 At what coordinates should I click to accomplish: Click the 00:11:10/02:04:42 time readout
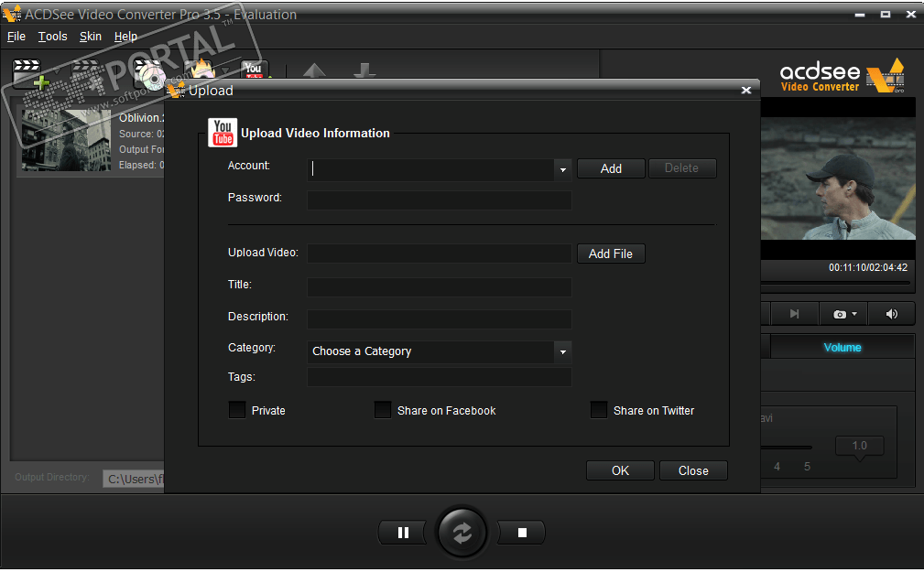868,267
